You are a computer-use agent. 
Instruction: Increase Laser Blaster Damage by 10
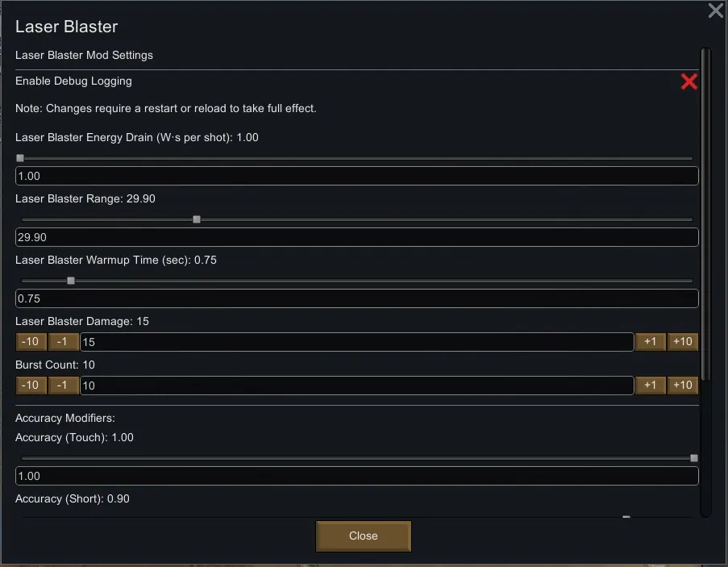click(x=682, y=342)
